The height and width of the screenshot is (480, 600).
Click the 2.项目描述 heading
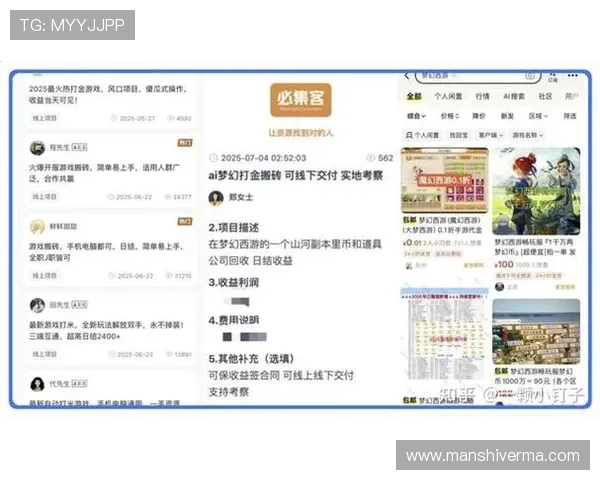(233, 227)
